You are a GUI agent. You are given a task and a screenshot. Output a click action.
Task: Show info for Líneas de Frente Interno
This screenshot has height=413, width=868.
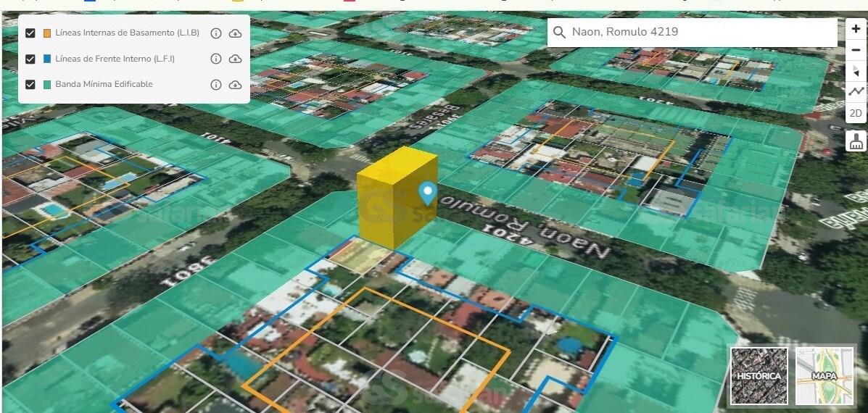point(216,59)
